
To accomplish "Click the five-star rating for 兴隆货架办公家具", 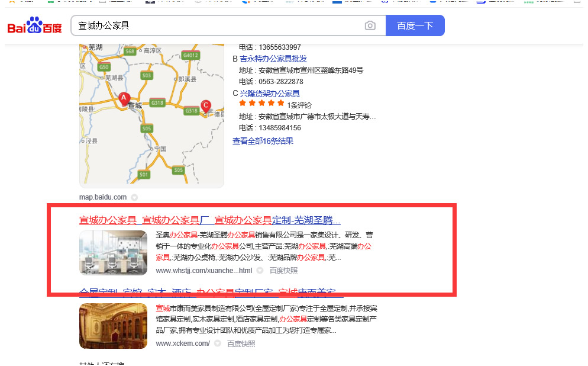I will [x=261, y=104].
